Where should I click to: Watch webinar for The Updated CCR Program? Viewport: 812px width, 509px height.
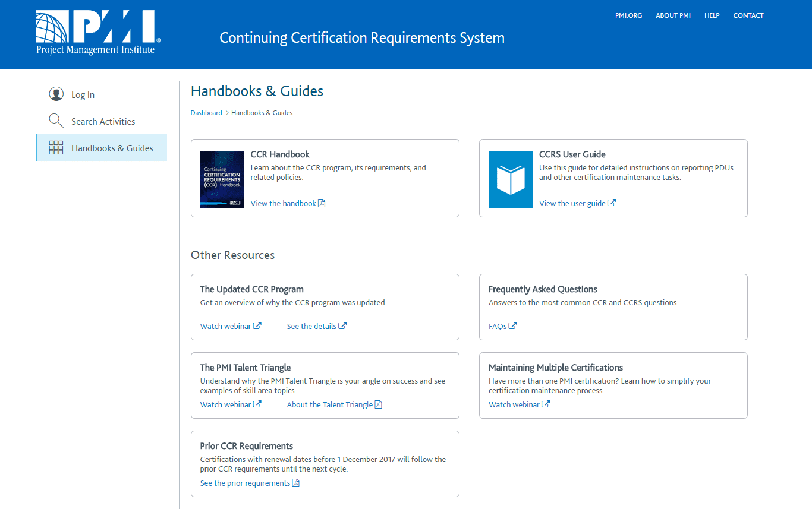pyautogui.click(x=226, y=326)
